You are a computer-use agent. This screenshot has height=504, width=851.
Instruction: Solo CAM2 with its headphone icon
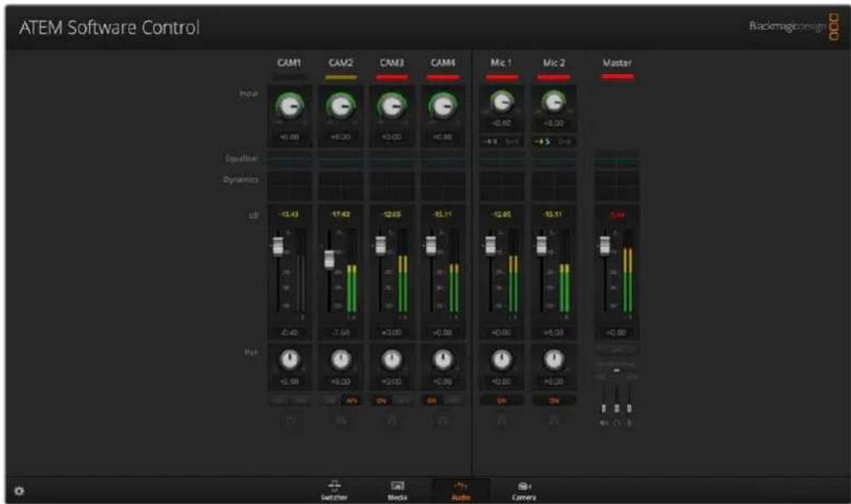(341, 421)
